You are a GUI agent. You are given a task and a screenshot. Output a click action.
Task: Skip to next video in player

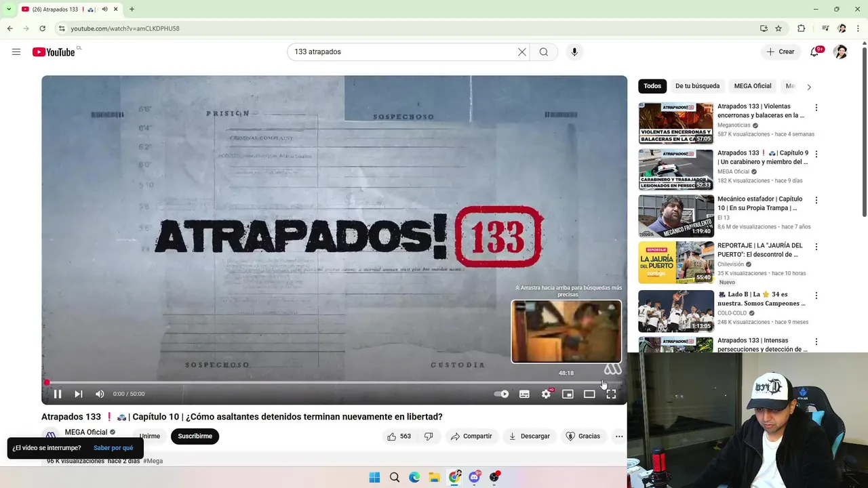pyautogui.click(x=79, y=394)
